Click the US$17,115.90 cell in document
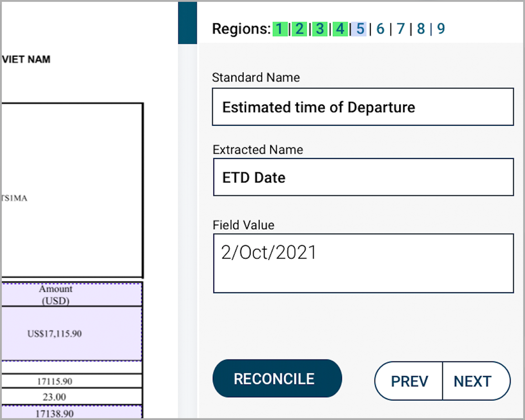This screenshot has width=525, height=420. tap(72, 334)
